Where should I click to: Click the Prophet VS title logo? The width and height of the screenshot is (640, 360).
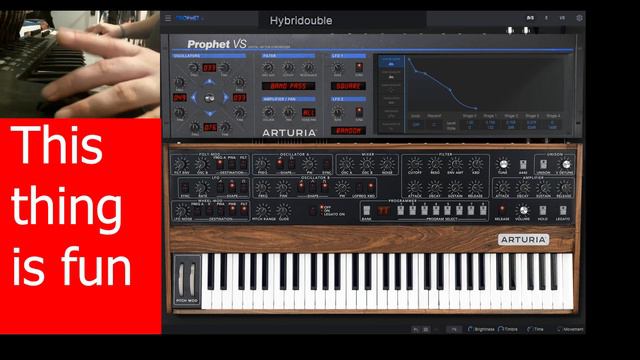[216, 44]
